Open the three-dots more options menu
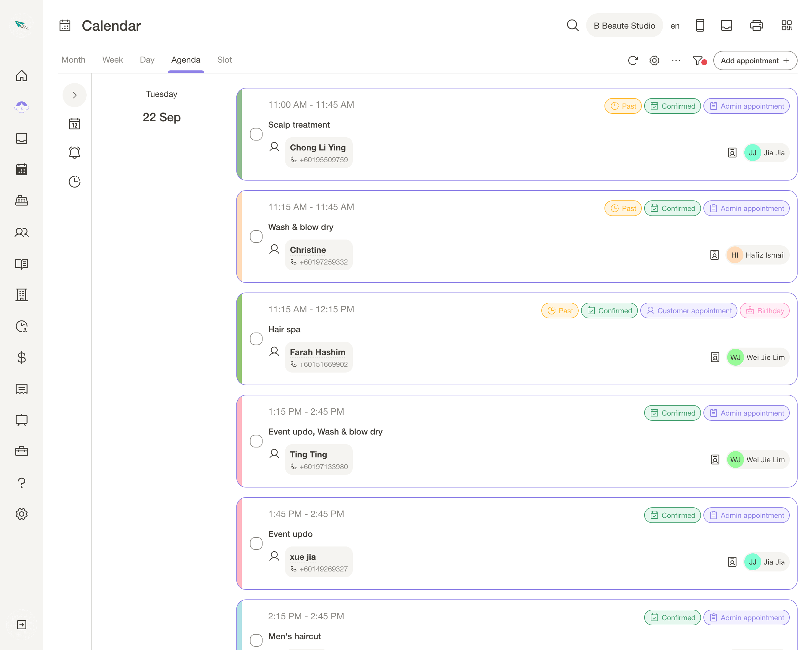The height and width of the screenshot is (650, 812). coord(676,61)
